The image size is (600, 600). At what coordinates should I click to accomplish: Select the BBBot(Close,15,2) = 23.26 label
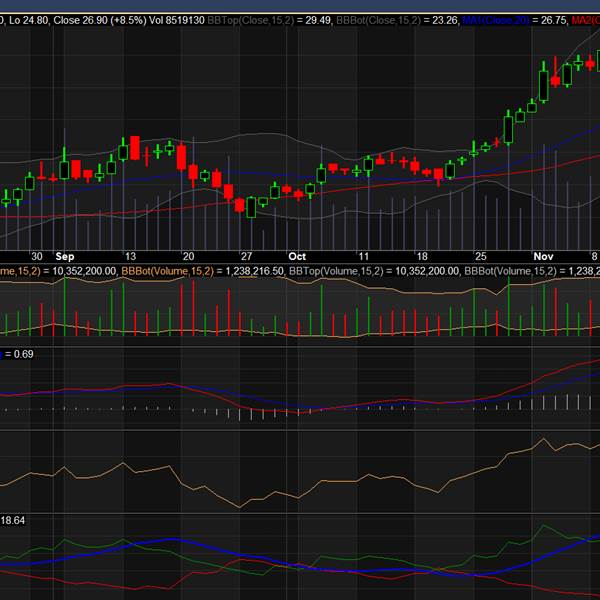[397, 20]
